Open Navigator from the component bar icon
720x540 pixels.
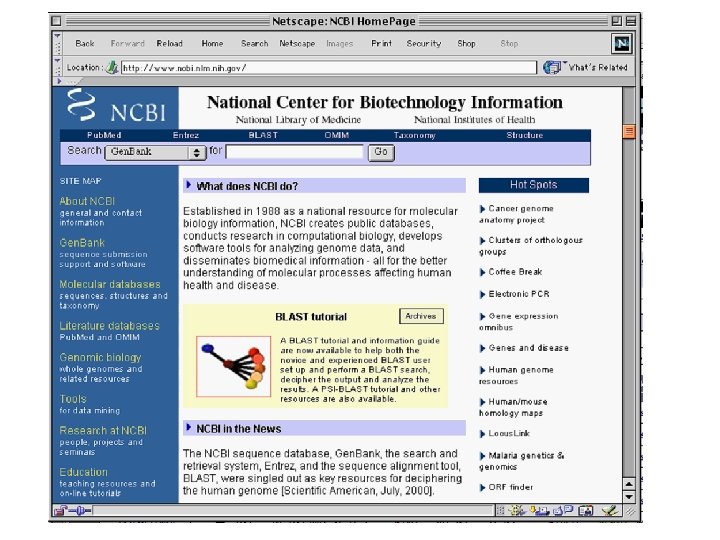pos(518,510)
